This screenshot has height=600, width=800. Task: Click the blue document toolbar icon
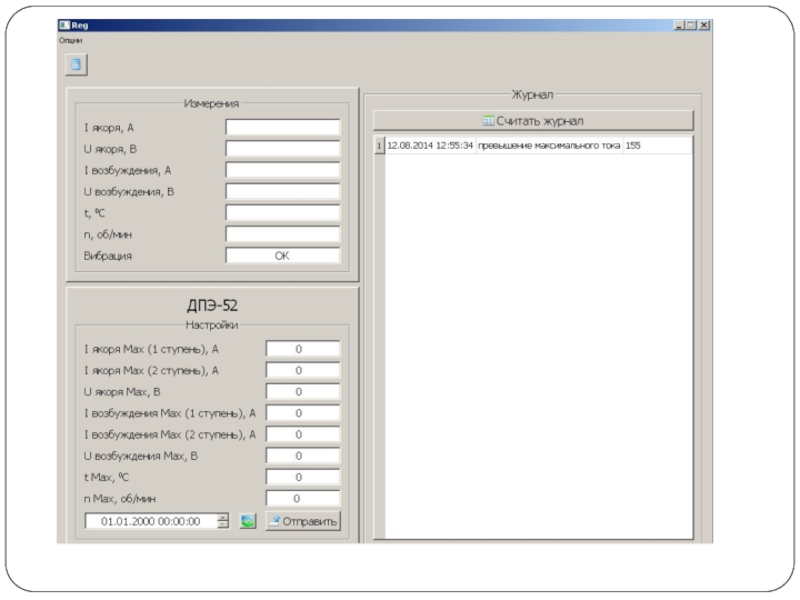(77, 65)
